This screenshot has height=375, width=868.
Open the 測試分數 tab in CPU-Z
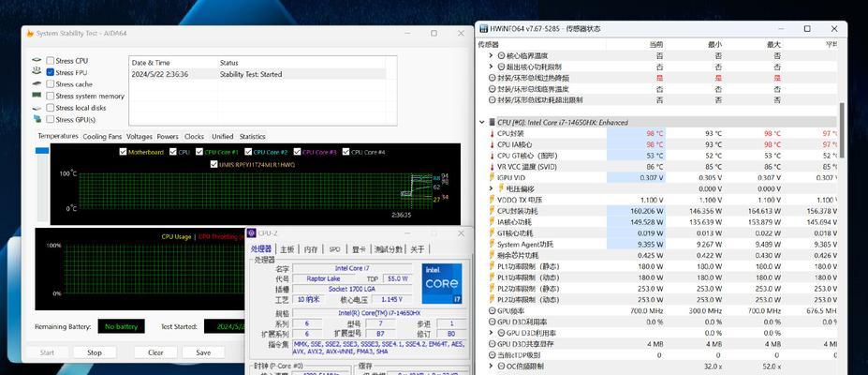388,249
